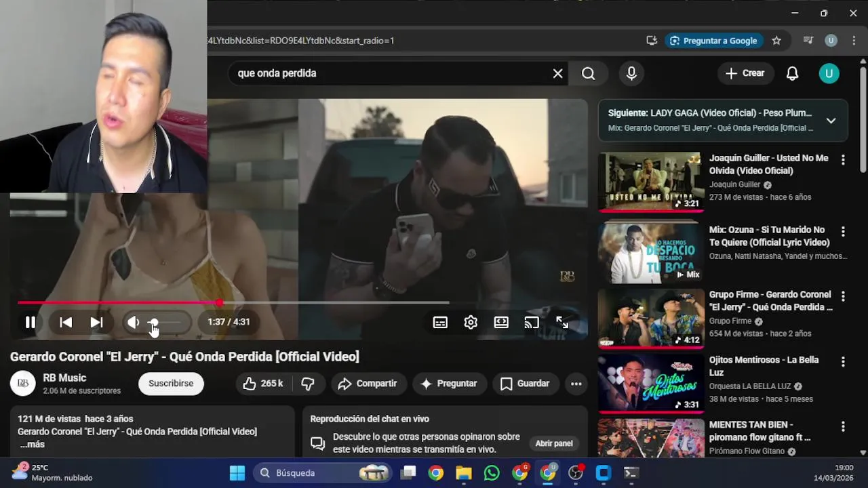Viewport: 868px width, 488px height.
Task: Open options for Ojitos Mentirosos video
Action: click(843, 362)
